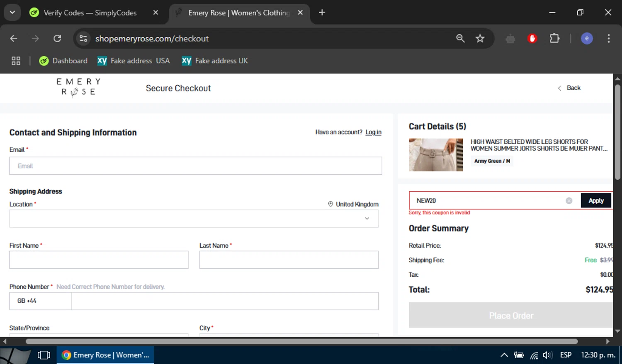Expand the Location dropdown

(194, 218)
